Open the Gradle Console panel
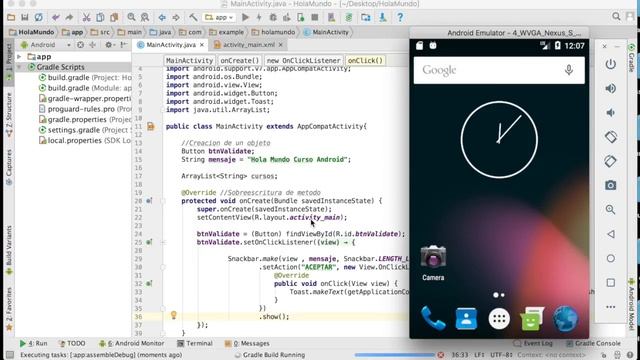 (593, 344)
